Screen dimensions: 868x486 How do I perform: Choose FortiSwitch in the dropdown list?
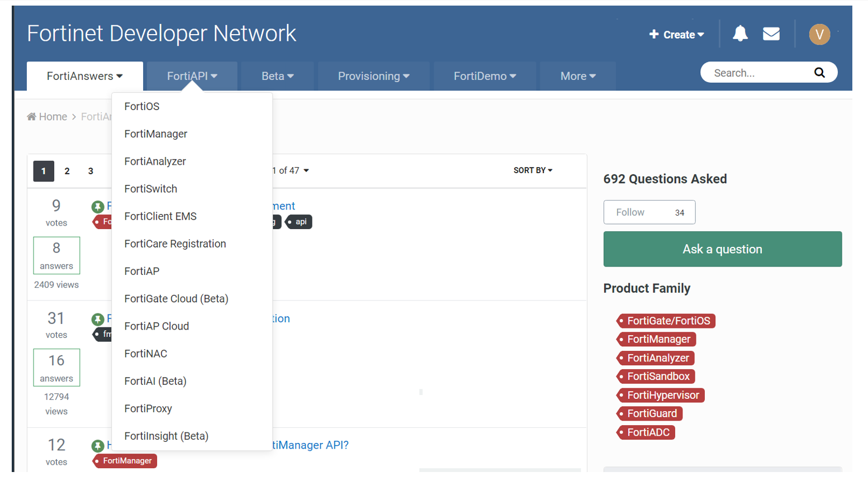pos(151,189)
